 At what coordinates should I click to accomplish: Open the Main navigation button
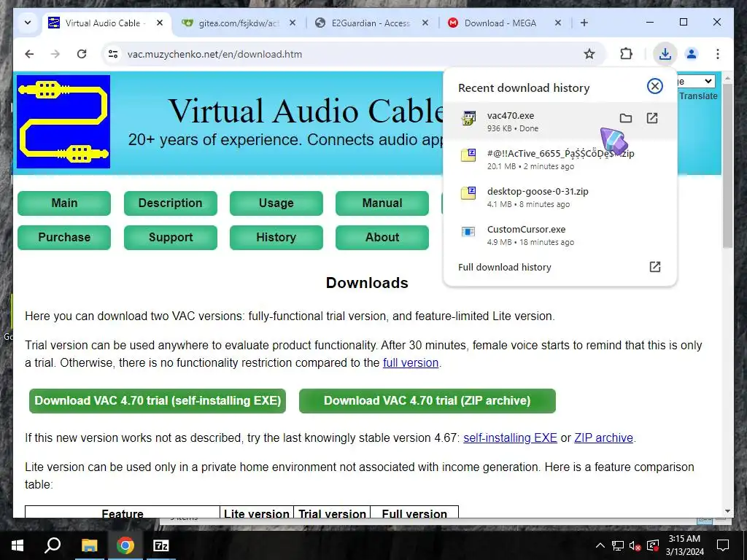[64, 203]
